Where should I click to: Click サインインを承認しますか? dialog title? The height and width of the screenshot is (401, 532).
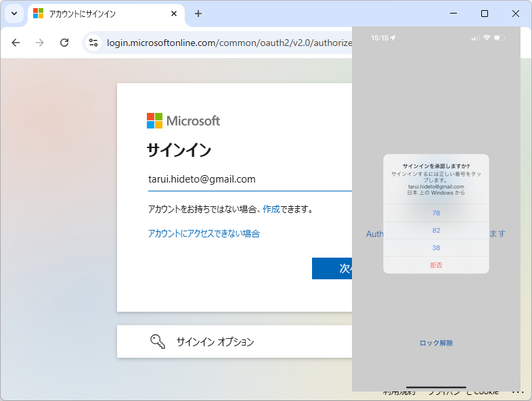pyautogui.click(x=436, y=166)
